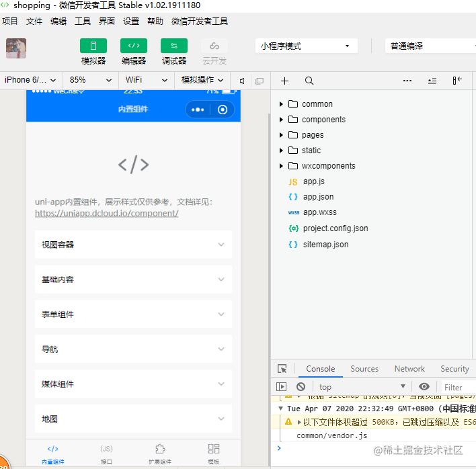This screenshot has height=469, width=476.
Task: Collapse all folders in the file tree
Action: tap(432, 81)
